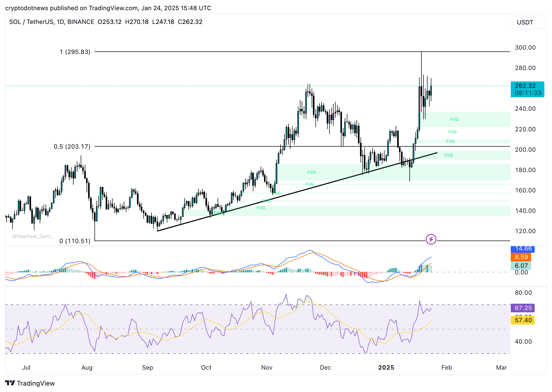Click the Nov label on time axis

click(267, 368)
